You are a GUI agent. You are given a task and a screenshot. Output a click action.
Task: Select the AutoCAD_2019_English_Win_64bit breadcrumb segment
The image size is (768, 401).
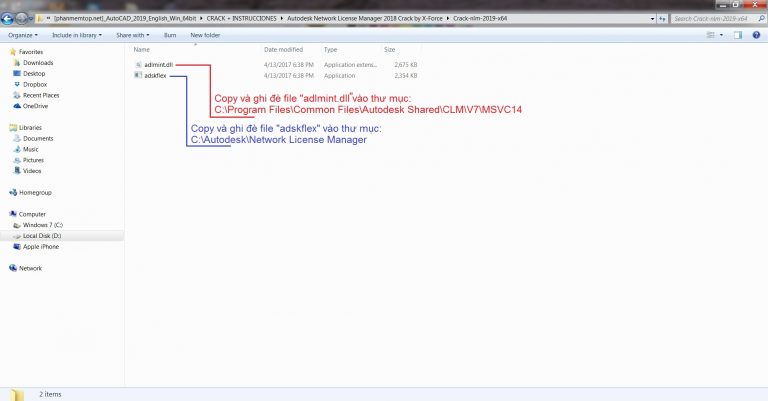click(124, 19)
